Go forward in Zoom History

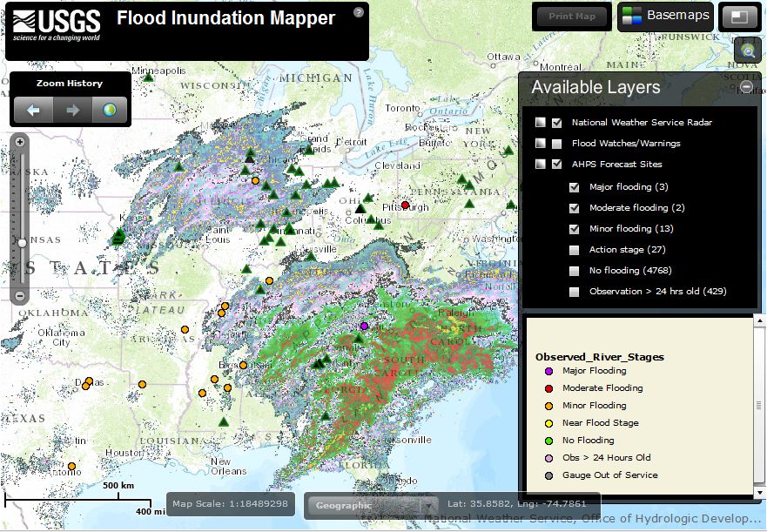click(x=72, y=110)
